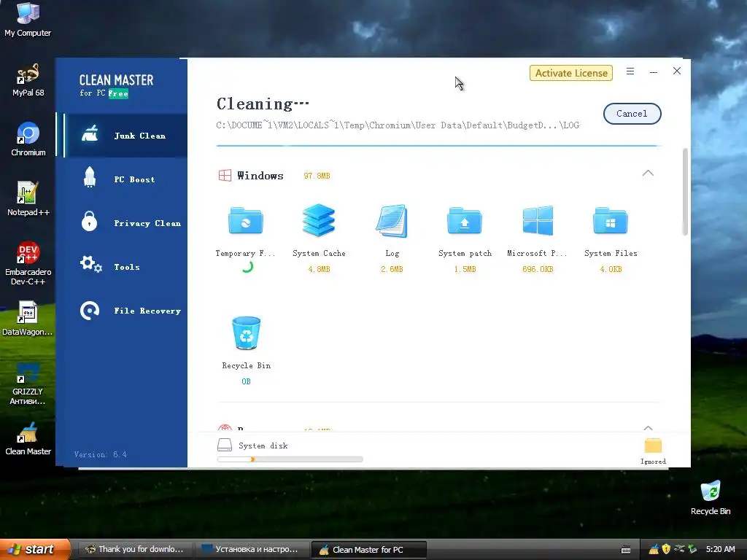Click the vertical scrollbar in Clean Master
Screen dimensions: 747x560
coord(685,192)
